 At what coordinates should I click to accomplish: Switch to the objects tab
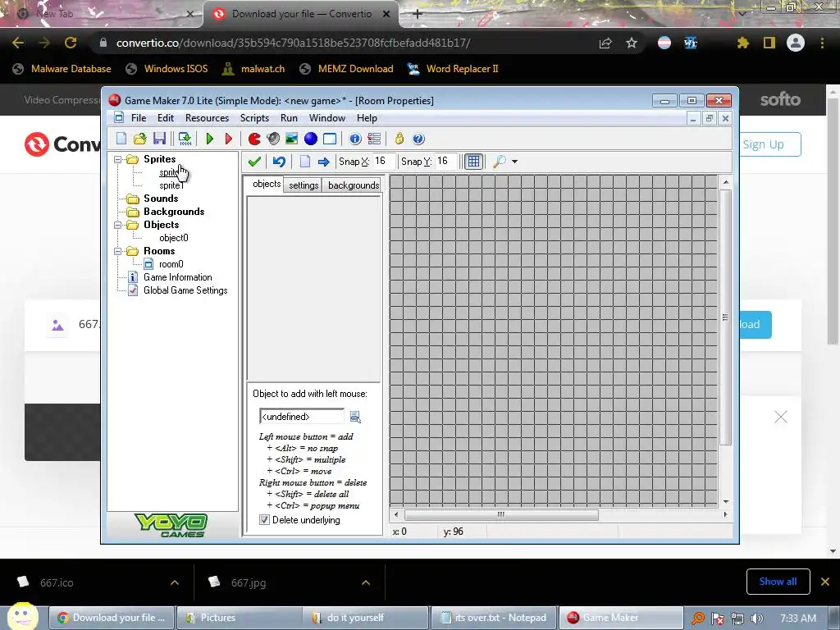pyautogui.click(x=267, y=184)
